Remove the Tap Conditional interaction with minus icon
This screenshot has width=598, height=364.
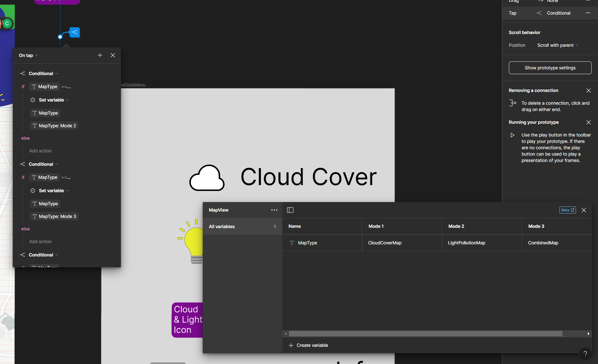point(588,13)
